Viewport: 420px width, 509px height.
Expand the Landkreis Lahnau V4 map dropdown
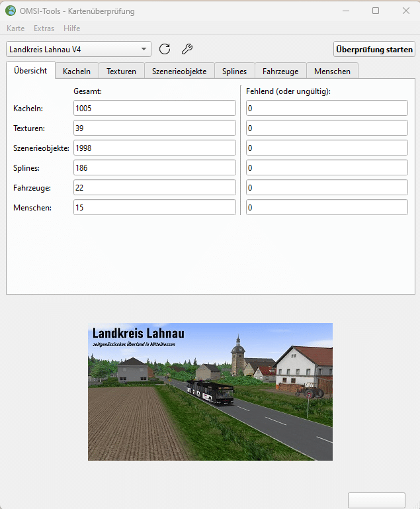79,50
